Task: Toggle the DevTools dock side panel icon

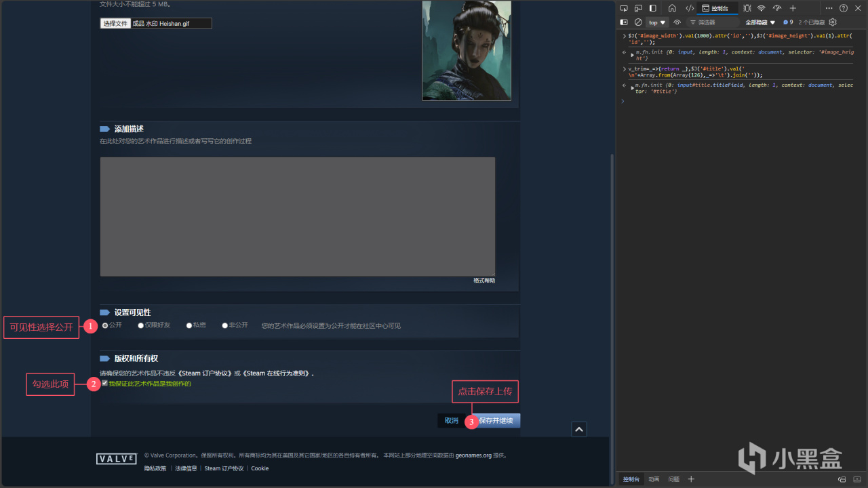Action: (652, 8)
